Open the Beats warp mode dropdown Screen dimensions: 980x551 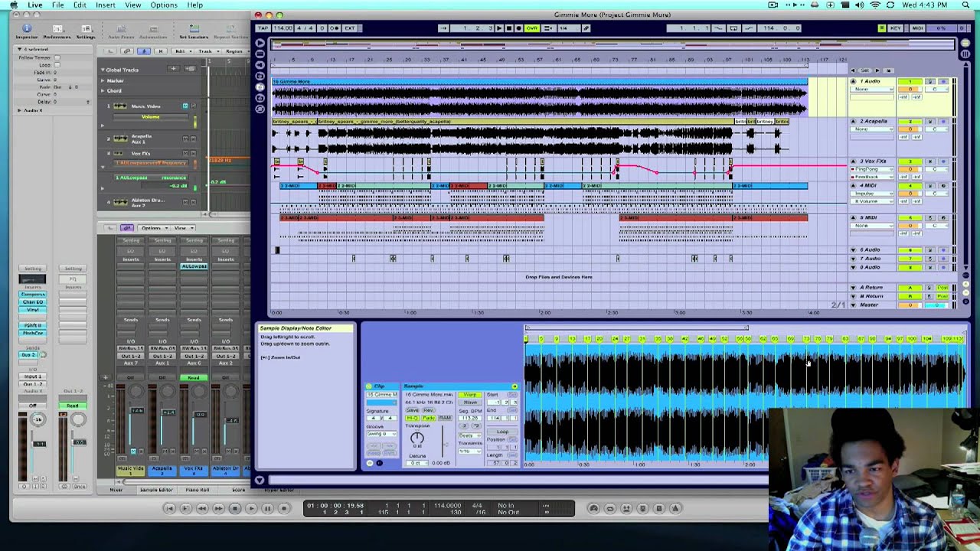(x=470, y=435)
